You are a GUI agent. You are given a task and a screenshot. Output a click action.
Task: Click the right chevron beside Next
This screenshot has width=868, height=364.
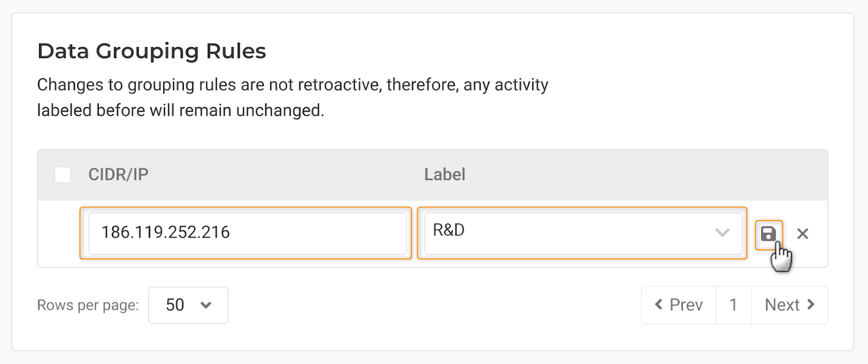click(x=811, y=304)
